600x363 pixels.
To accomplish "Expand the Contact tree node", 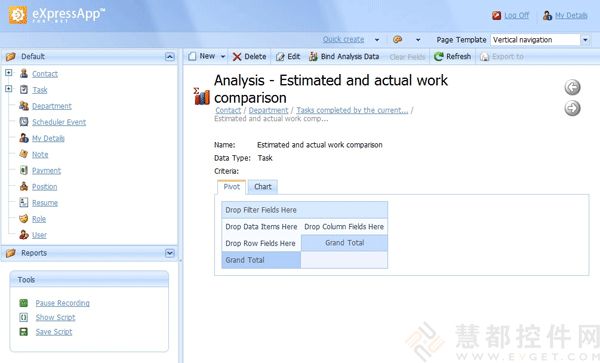I will (8, 72).
